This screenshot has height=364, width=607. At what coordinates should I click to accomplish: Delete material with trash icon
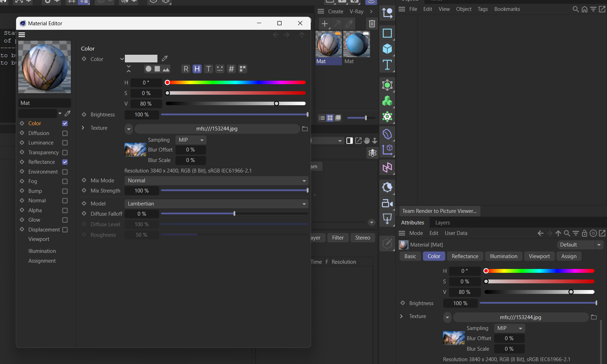[x=372, y=24]
